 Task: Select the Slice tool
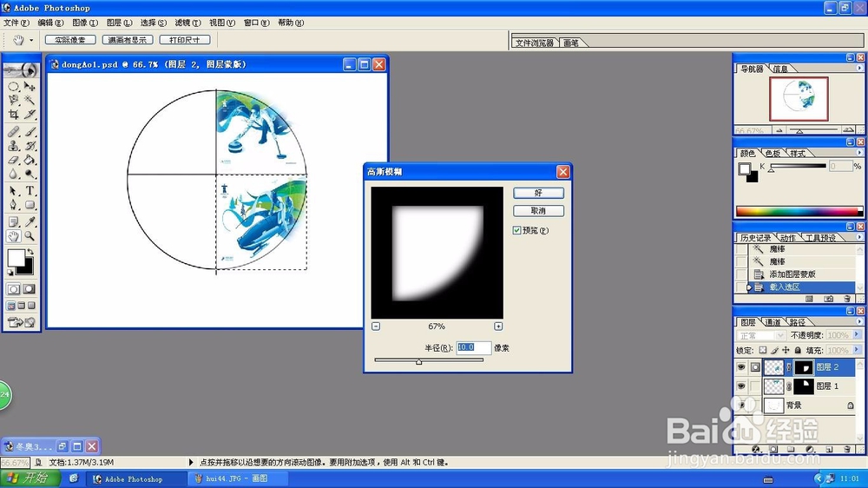click(30, 114)
